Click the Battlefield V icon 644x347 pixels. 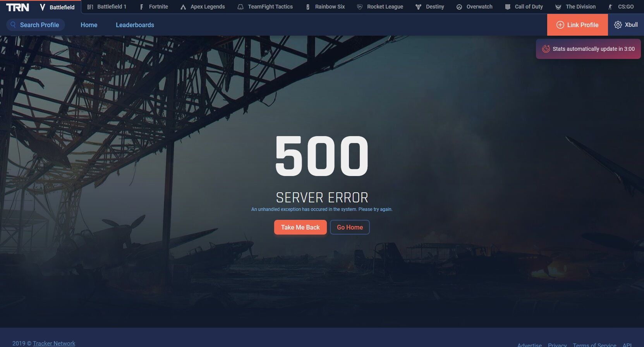pyautogui.click(x=43, y=7)
